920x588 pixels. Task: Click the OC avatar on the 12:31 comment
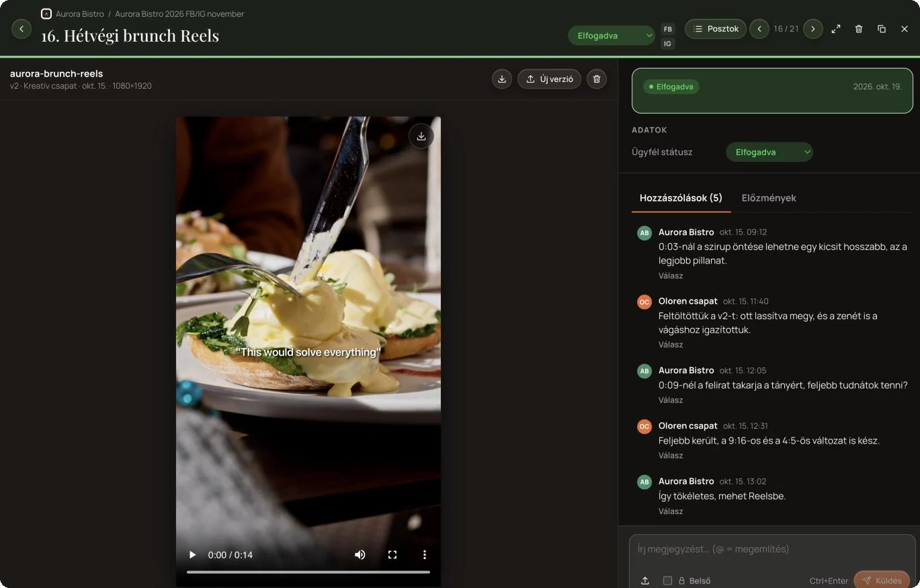[x=644, y=427]
